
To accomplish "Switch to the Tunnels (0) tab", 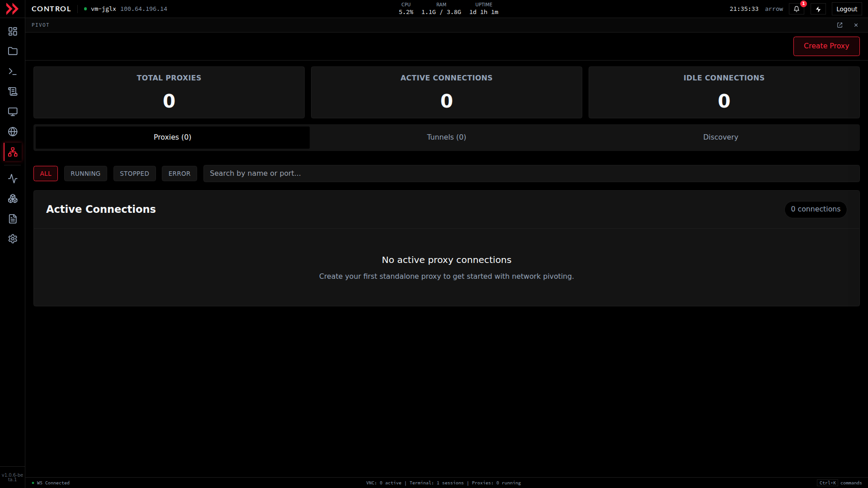I will pyautogui.click(x=446, y=137).
